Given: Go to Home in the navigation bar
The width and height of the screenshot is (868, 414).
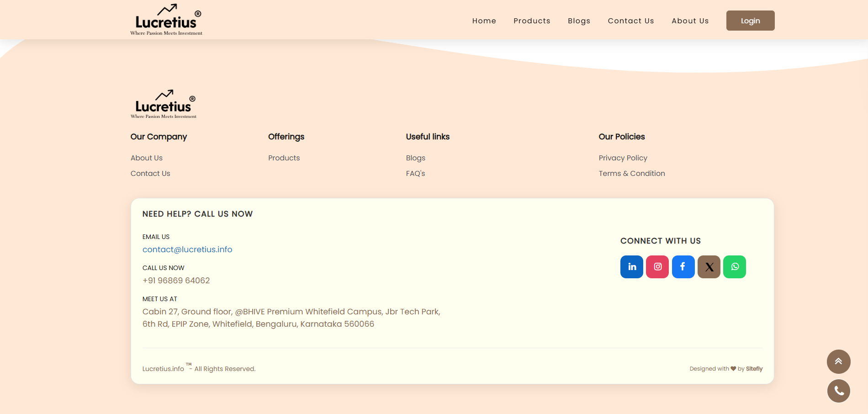Looking at the screenshot, I should coord(484,21).
